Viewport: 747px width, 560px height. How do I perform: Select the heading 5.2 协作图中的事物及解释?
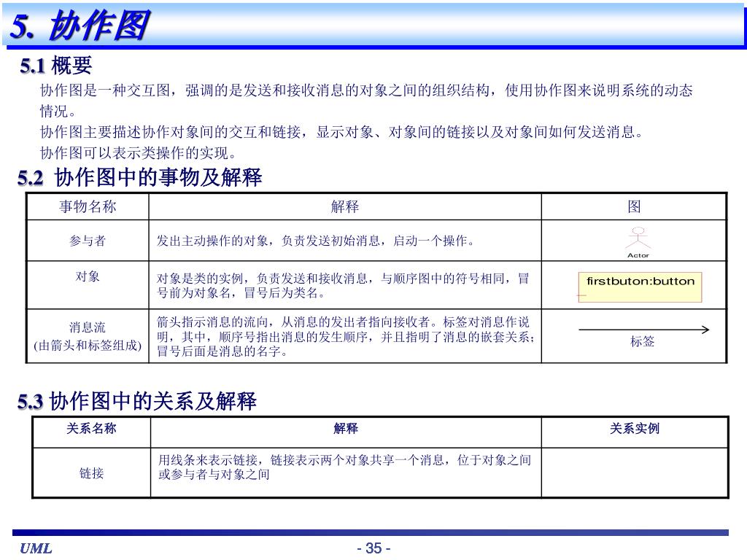coord(139,178)
